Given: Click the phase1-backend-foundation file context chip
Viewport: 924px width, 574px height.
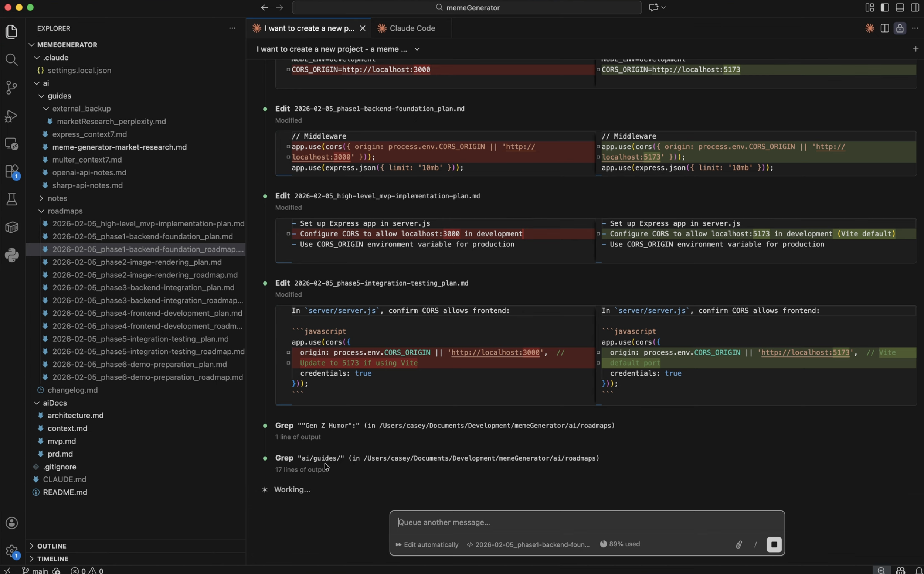Looking at the screenshot, I should point(528,545).
